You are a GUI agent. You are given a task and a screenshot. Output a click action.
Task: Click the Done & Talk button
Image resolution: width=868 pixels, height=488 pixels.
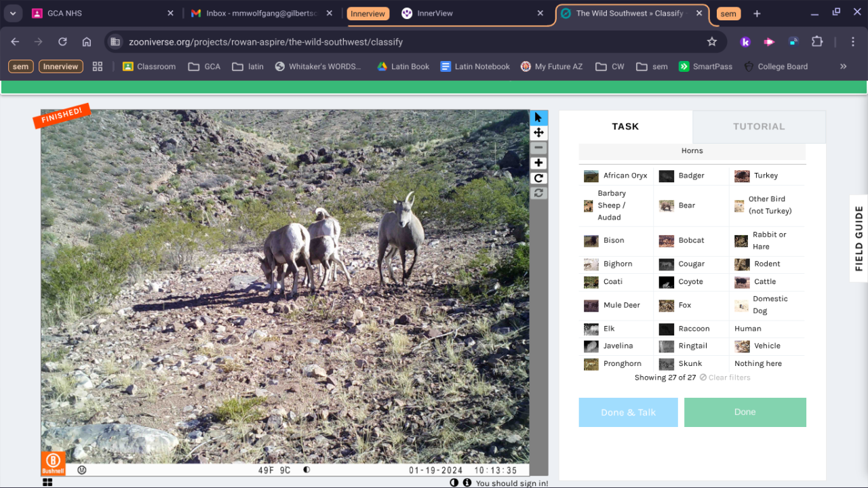(x=628, y=412)
